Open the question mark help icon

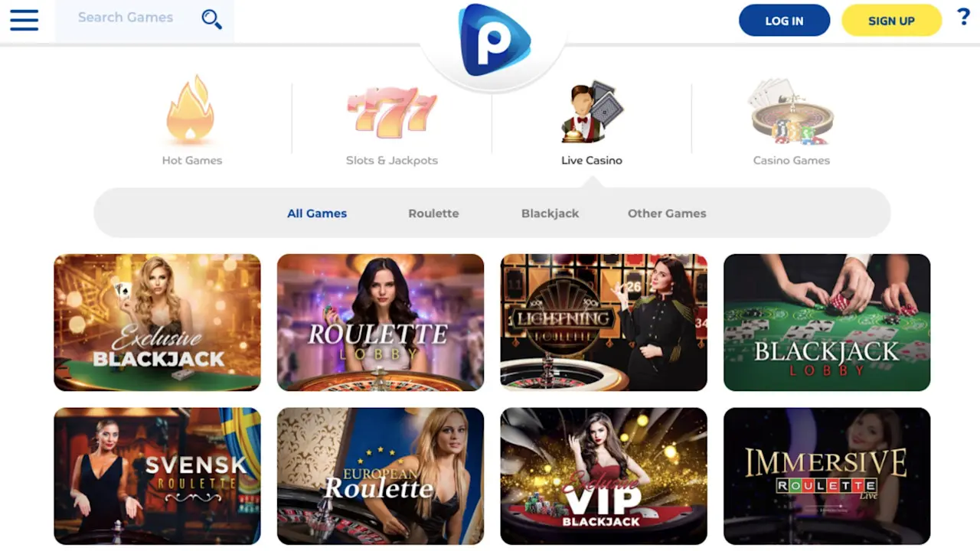coord(963,17)
